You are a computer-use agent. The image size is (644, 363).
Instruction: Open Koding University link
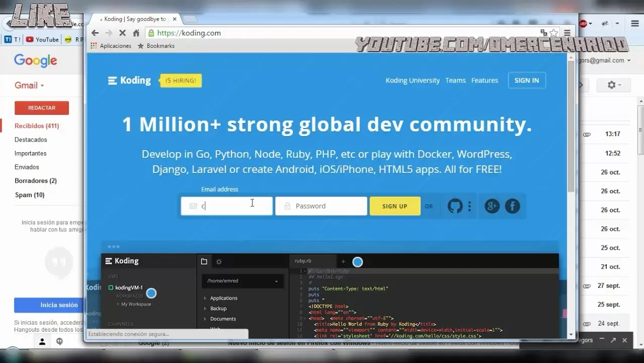413,80
